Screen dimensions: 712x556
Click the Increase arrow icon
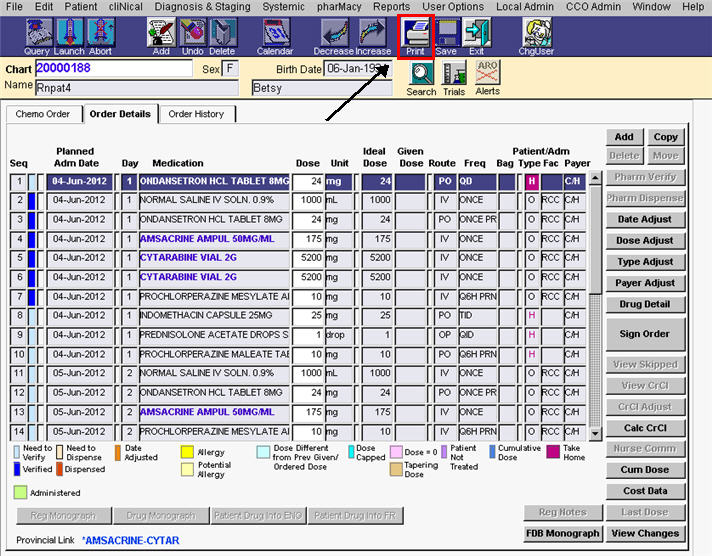click(x=372, y=33)
